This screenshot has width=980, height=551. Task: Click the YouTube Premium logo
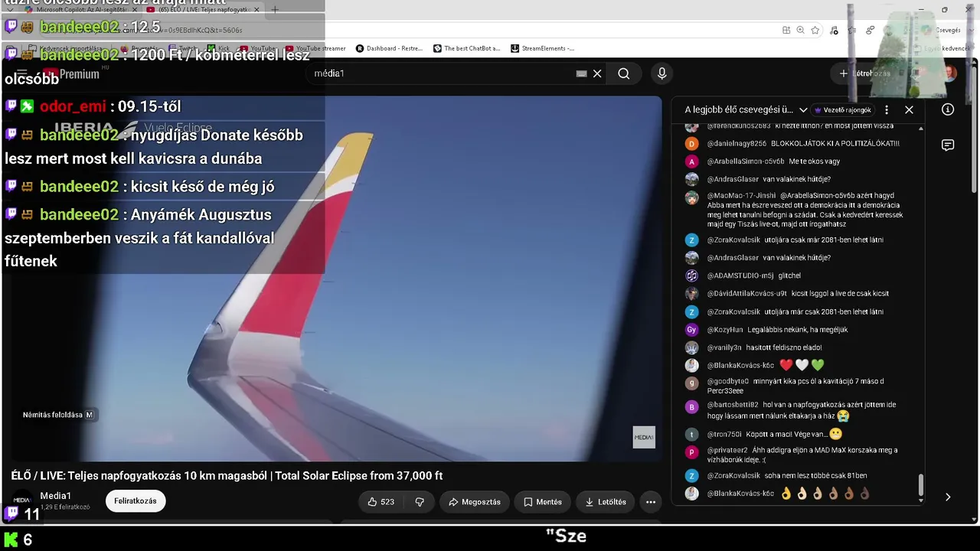(73, 74)
